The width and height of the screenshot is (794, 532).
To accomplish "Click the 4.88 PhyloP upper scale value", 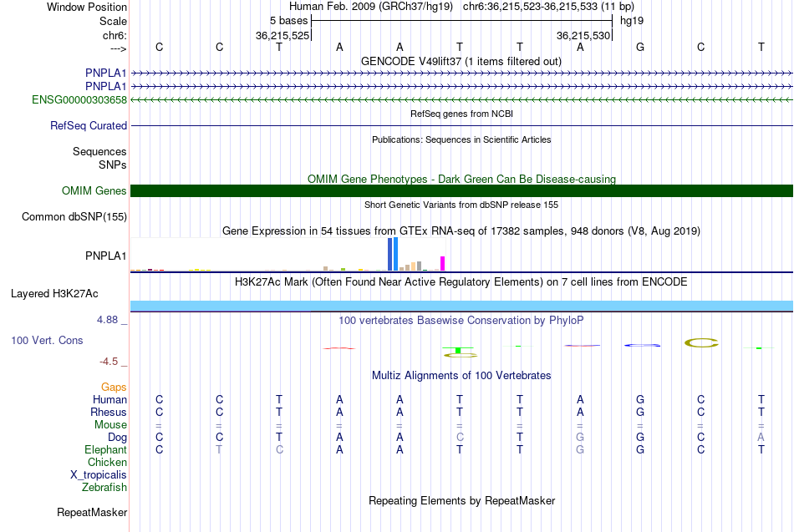I will tap(107, 320).
